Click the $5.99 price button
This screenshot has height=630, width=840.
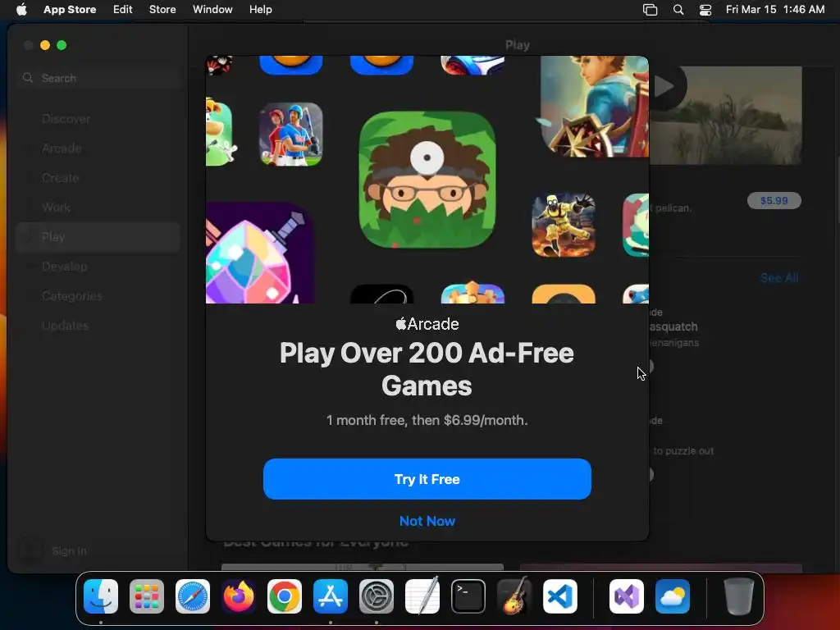pos(774,200)
